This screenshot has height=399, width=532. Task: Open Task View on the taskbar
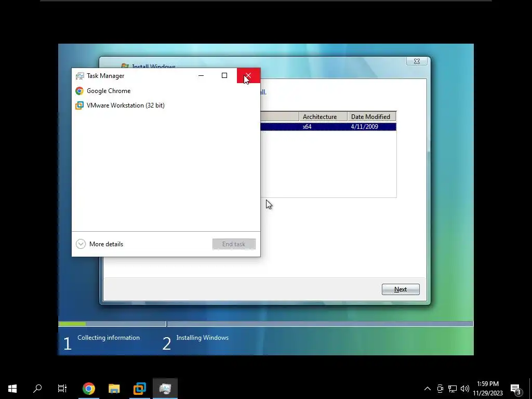(62, 389)
